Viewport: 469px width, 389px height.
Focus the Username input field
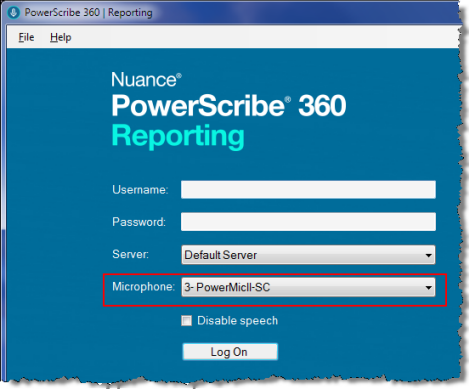tap(308, 189)
